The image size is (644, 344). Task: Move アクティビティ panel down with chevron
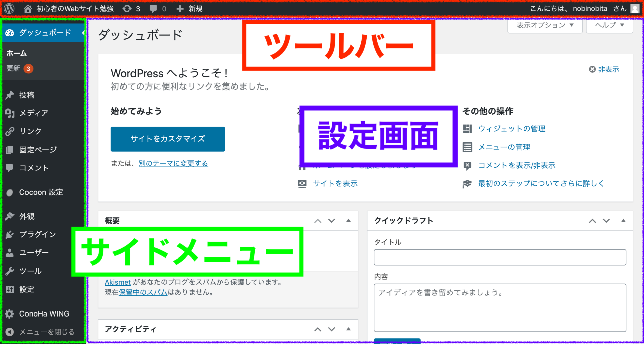coord(332,329)
